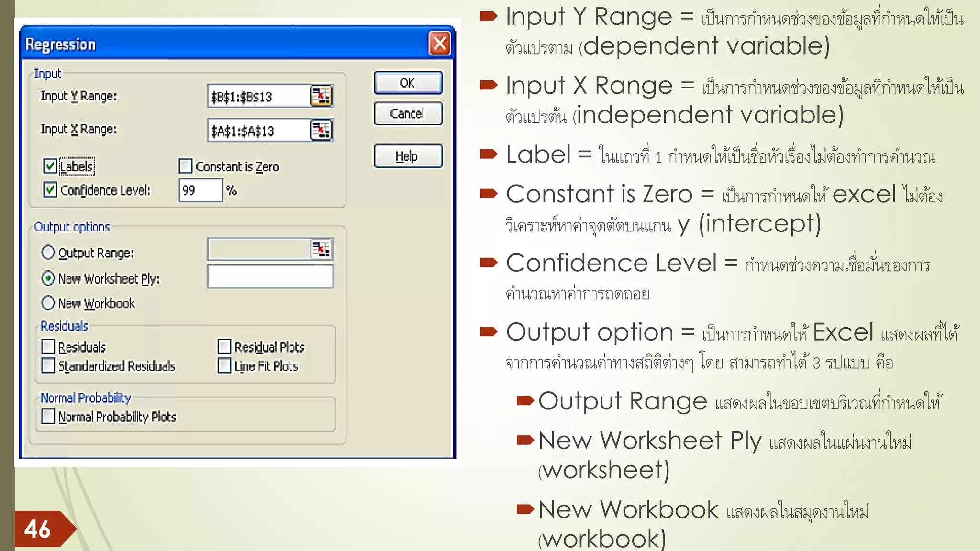Viewport: 980px width, 551px height.
Task: Choose the New Workbook radio option
Action: point(48,303)
